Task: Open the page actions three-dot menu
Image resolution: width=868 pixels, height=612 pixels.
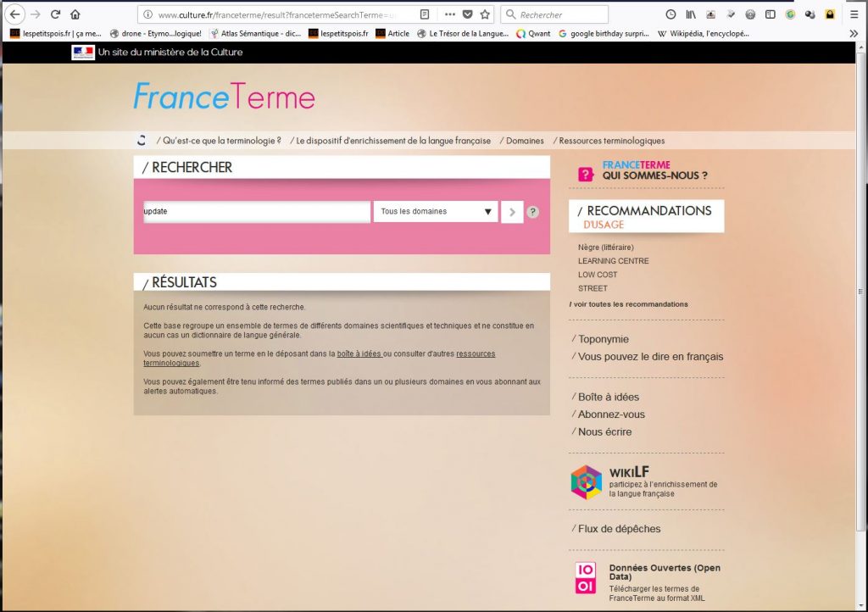Action: pyautogui.click(x=449, y=14)
